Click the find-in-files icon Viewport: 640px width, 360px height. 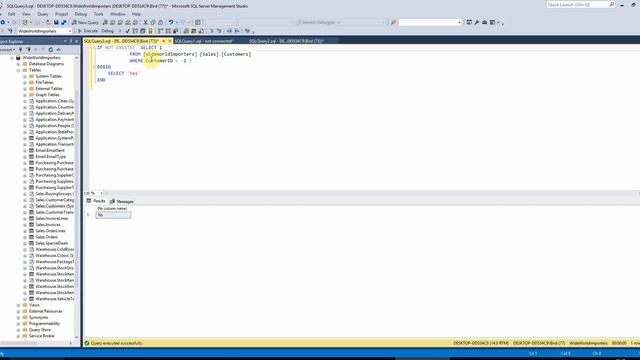click(393, 22)
